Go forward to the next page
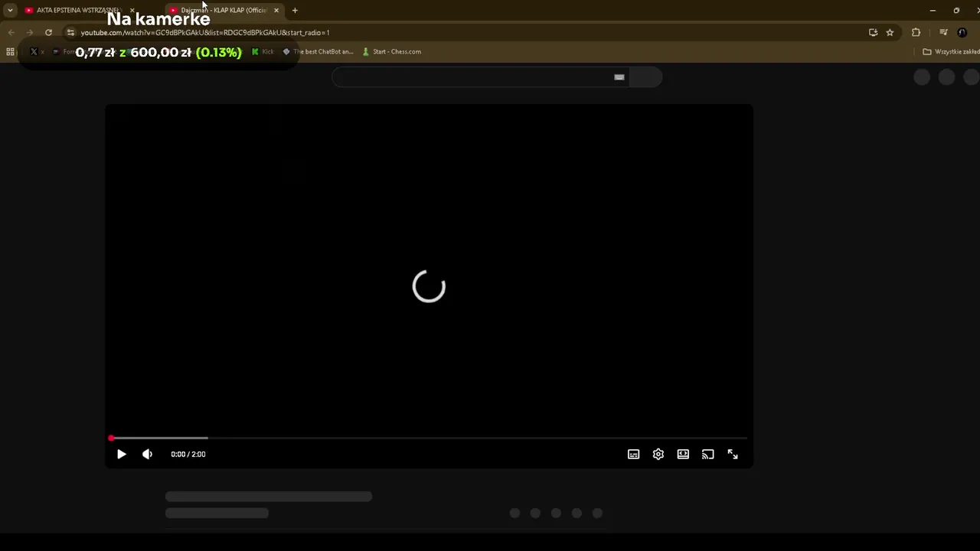The image size is (980, 551). (x=29, y=32)
